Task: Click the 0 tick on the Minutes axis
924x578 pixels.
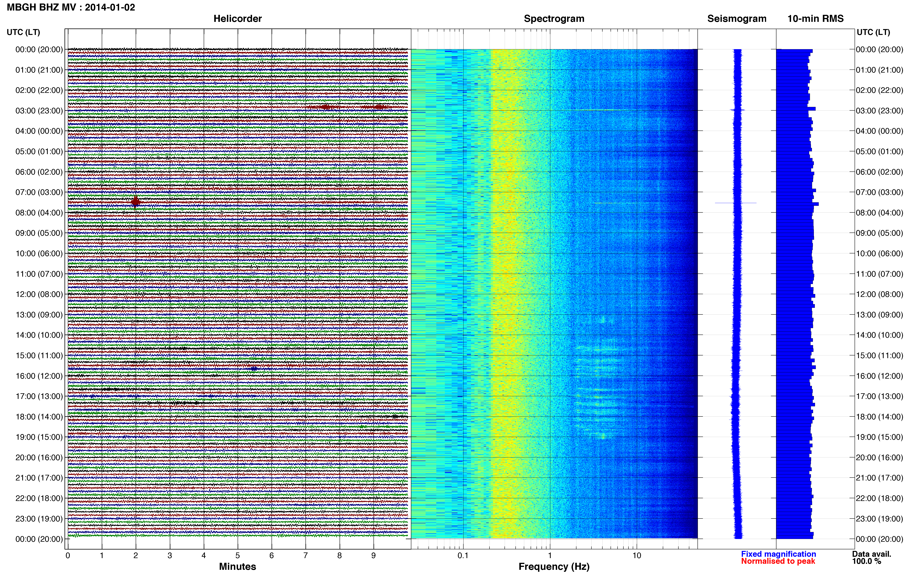Action: (x=68, y=555)
